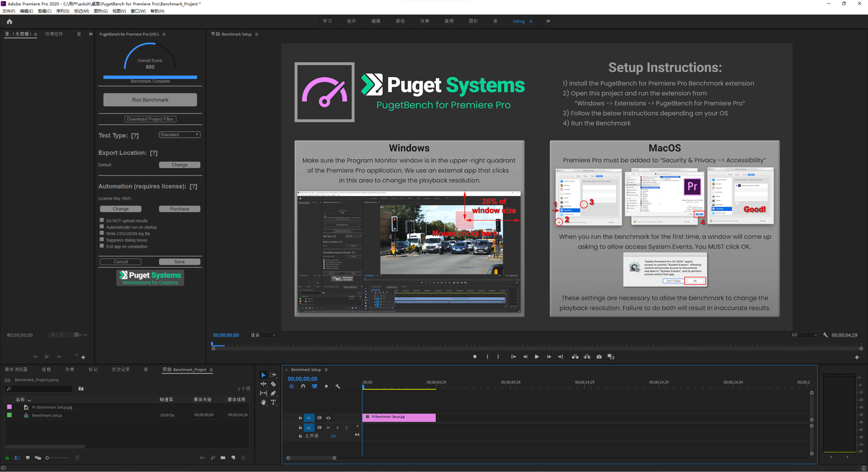The height and width of the screenshot is (472, 868).
Task: Click the Run Benchmark button
Action: point(150,99)
